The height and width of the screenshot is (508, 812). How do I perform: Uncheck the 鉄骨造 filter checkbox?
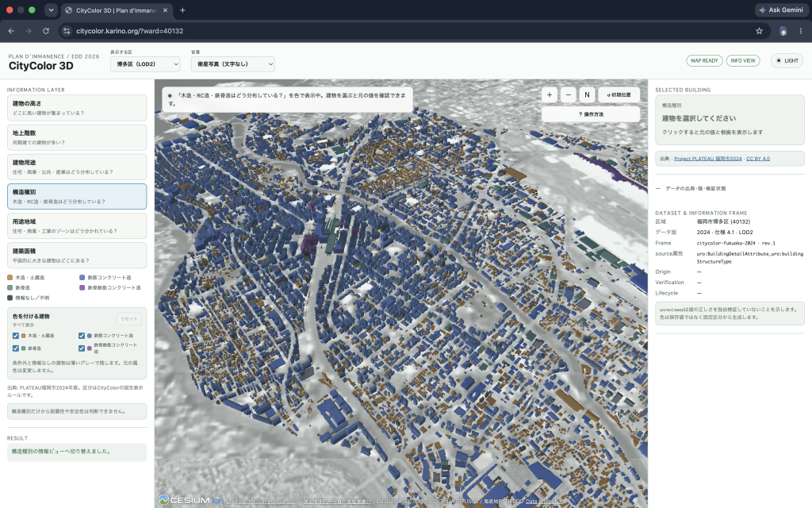pos(16,348)
